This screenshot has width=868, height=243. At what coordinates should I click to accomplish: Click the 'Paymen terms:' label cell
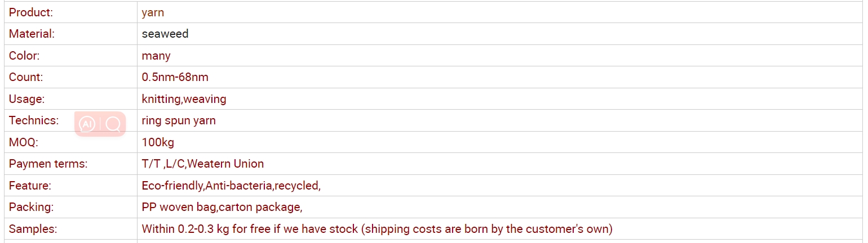pos(70,164)
